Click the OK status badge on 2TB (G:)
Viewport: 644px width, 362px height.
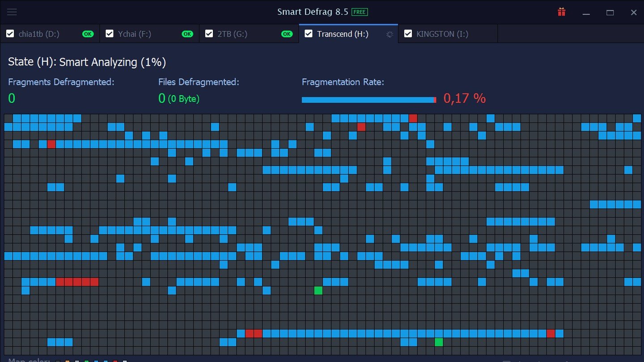[287, 34]
